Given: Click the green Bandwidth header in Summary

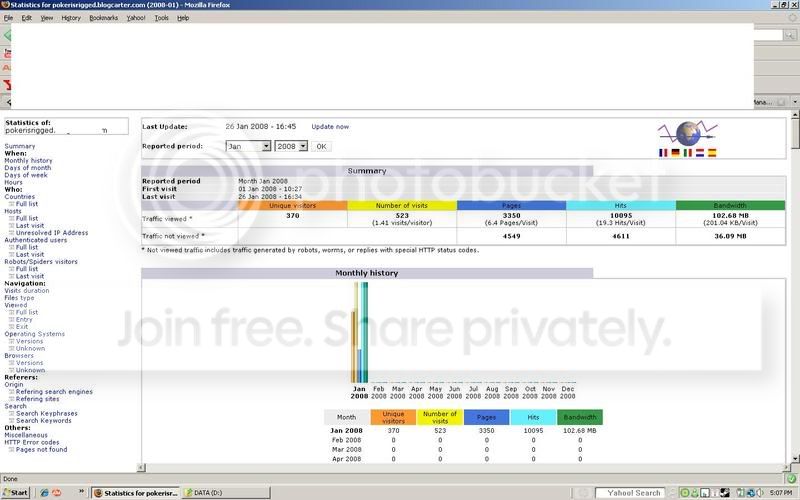Looking at the screenshot, I should click(730, 206).
